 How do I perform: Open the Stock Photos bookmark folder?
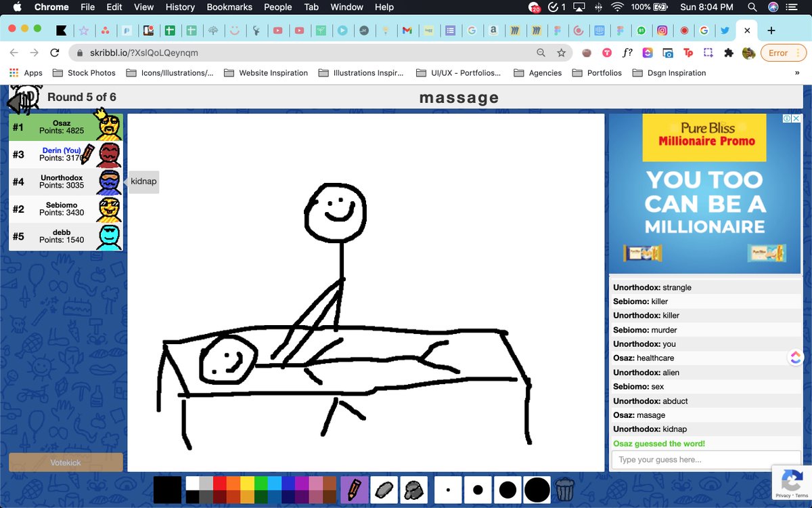click(85, 72)
